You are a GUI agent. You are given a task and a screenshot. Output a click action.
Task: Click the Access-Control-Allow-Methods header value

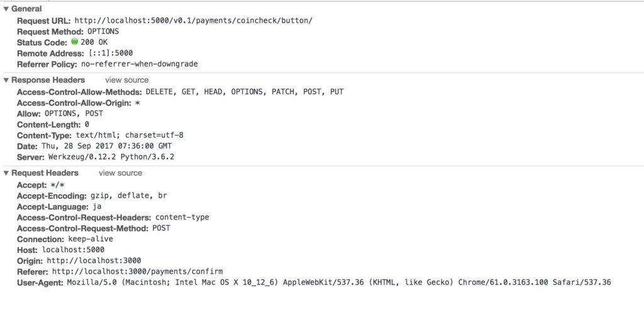point(245,92)
